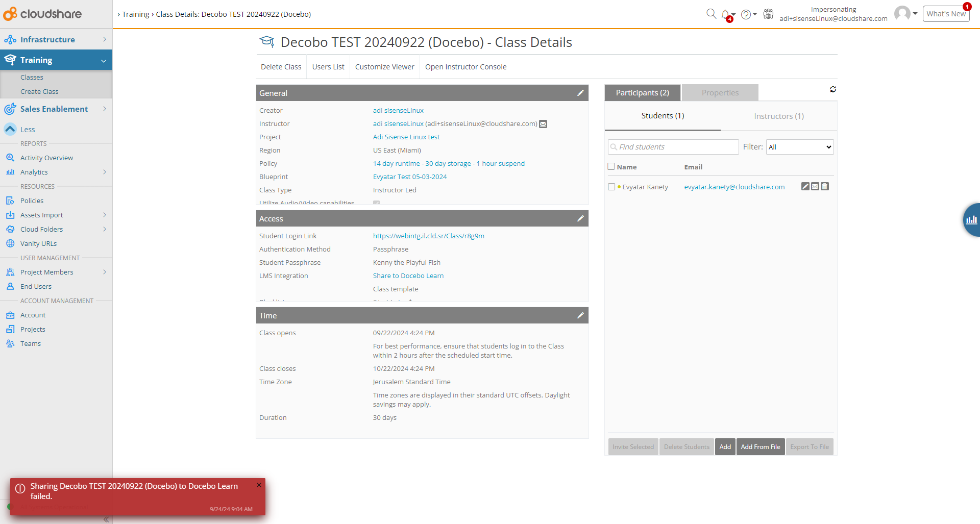Open the creator adi sisenseLinux link
The width and height of the screenshot is (980, 524).
pos(398,110)
